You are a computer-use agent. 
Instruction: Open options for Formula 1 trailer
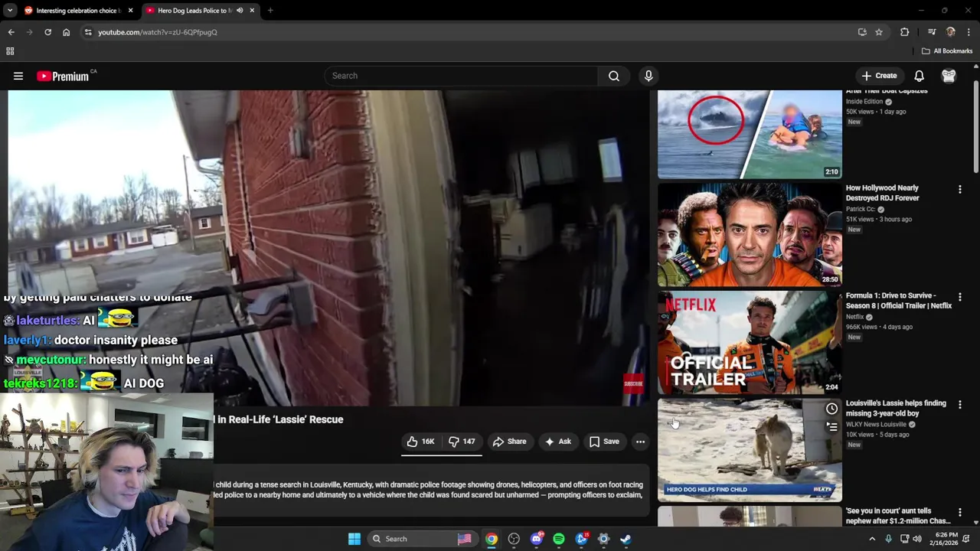coord(959,297)
